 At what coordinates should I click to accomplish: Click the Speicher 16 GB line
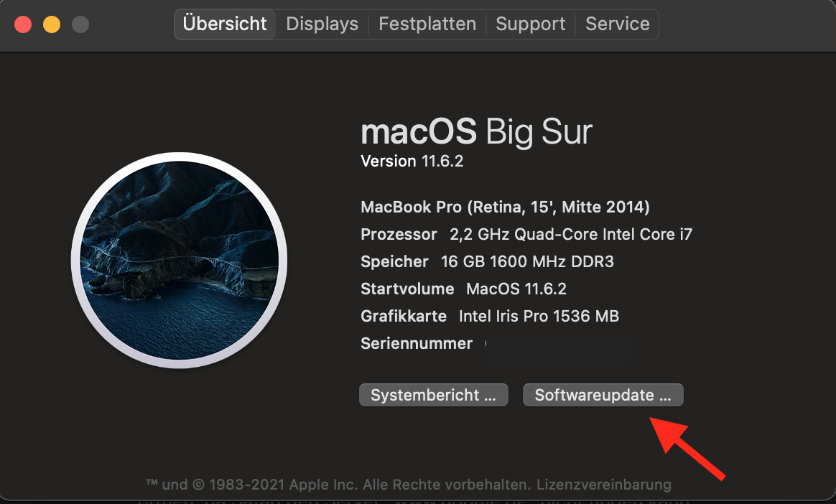coord(487,261)
